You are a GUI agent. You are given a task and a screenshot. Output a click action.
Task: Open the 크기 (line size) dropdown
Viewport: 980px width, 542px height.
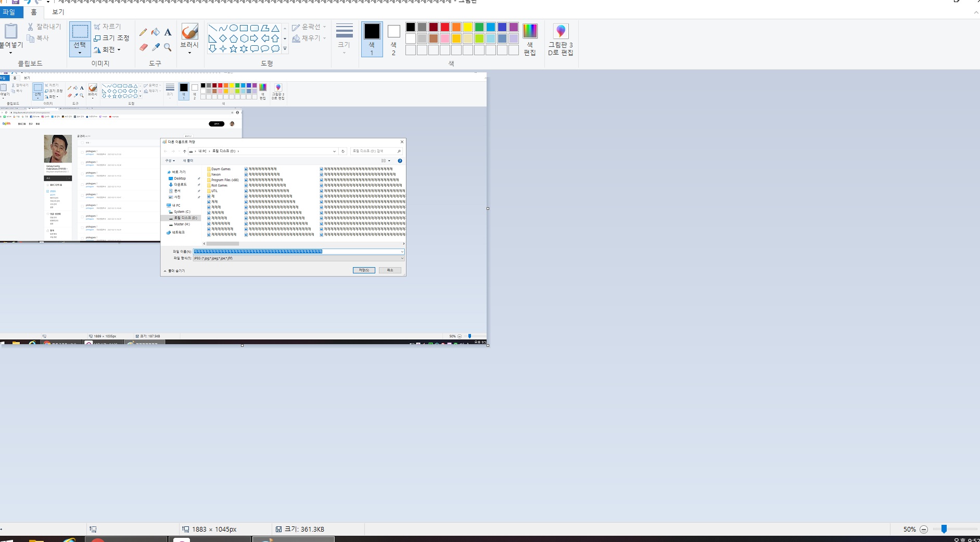(344, 39)
